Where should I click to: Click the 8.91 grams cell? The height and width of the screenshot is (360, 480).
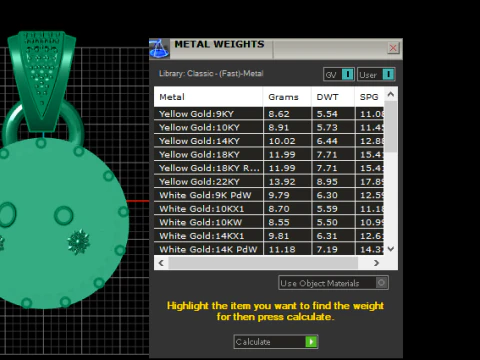click(287, 127)
